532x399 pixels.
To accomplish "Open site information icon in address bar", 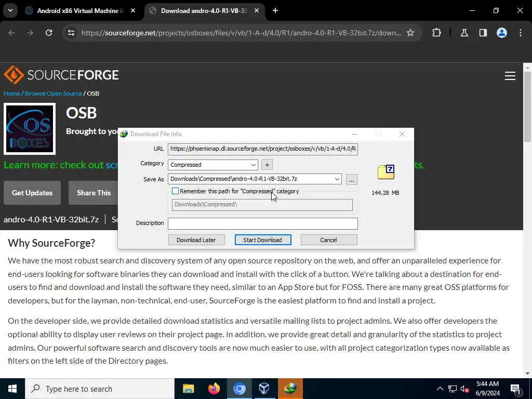I will click(71, 33).
